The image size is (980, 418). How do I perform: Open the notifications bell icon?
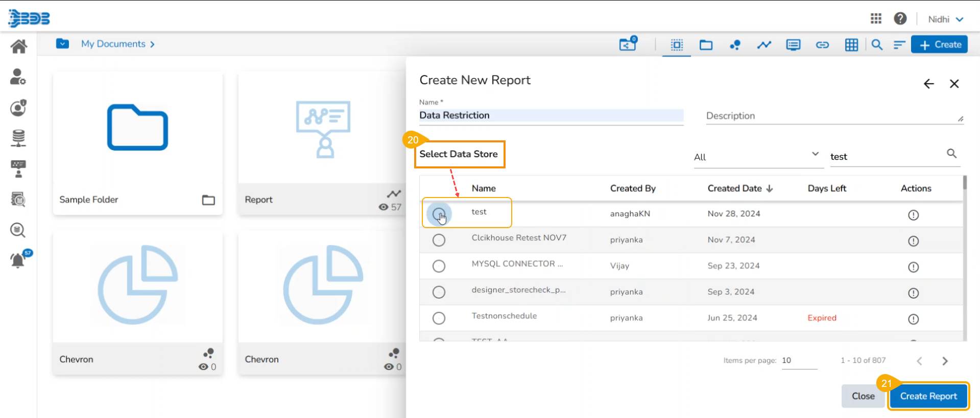click(x=18, y=260)
